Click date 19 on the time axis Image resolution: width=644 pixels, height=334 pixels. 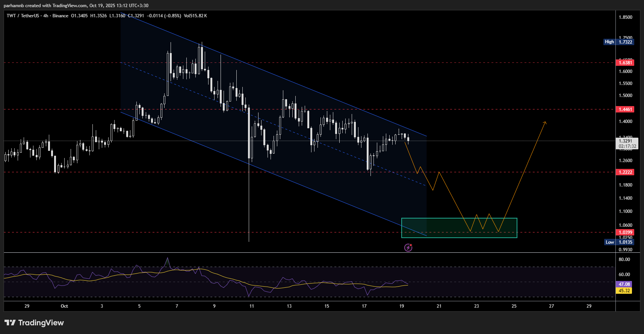[402, 306]
